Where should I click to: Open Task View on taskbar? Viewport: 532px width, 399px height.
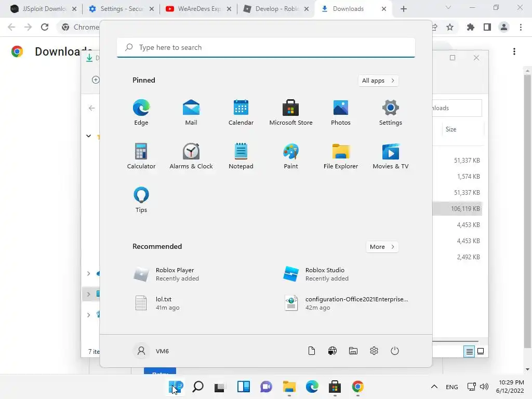click(220, 387)
